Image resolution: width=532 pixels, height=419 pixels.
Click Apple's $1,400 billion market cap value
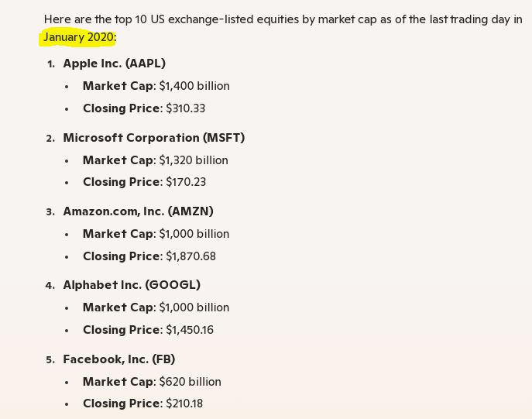tap(194, 86)
